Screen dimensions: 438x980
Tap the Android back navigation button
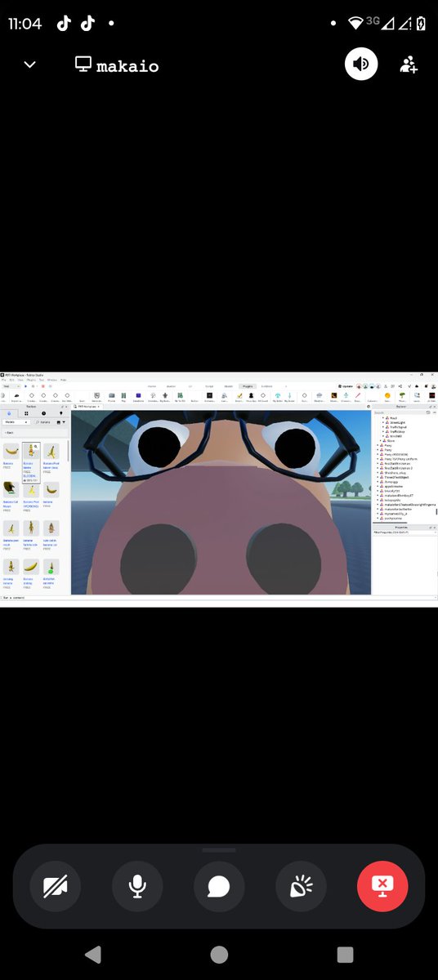pos(92,954)
